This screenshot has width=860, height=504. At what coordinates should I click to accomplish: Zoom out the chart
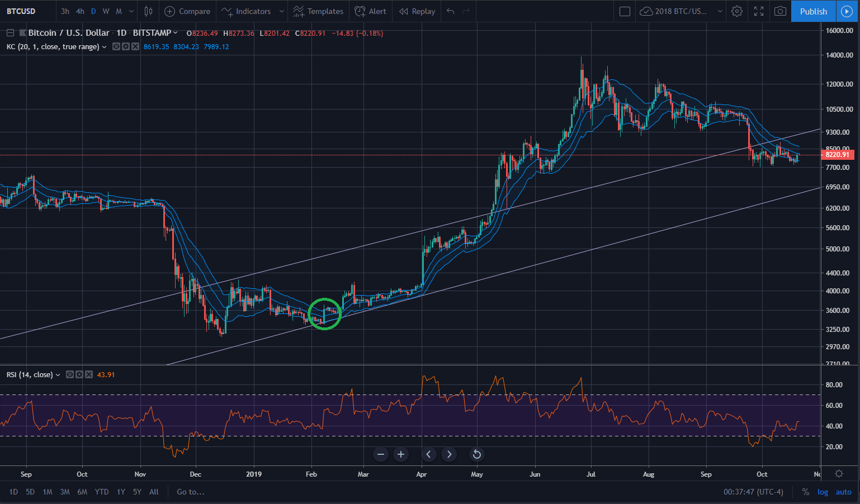coord(381,454)
